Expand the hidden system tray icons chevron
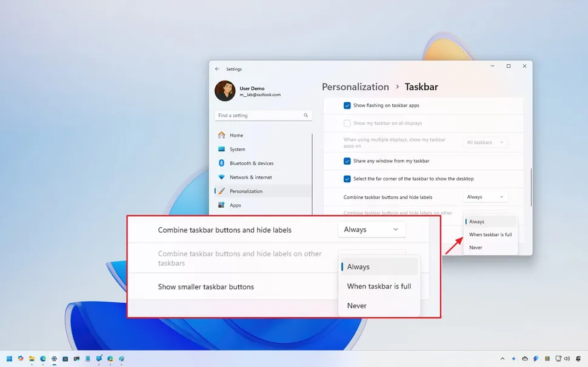The width and height of the screenshot is (588, 367). pyautogui.click(x=503, y=359)
